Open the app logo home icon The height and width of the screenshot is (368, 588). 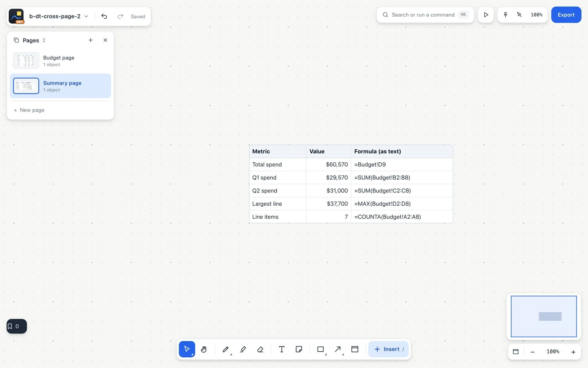[x=16, y=16]
